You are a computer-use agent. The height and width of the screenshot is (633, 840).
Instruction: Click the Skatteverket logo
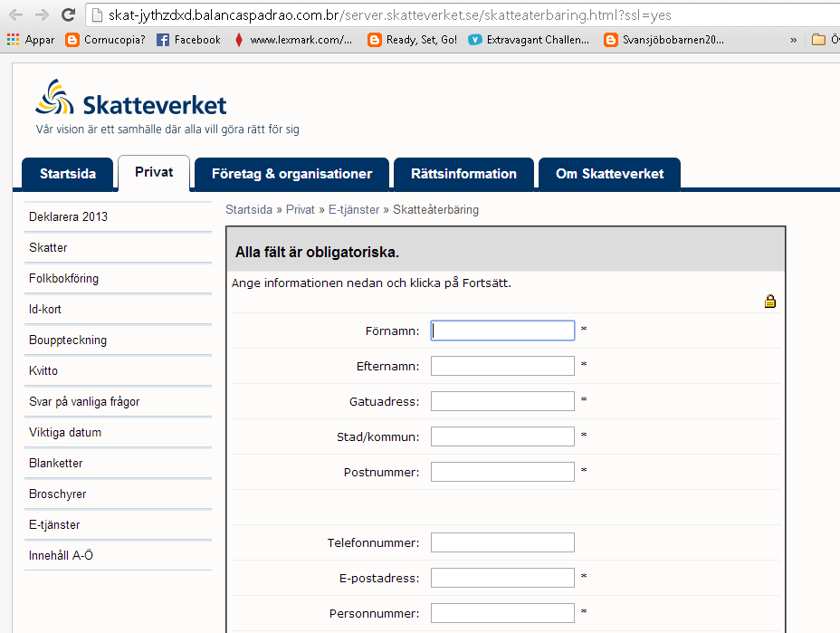click(131, 98)
